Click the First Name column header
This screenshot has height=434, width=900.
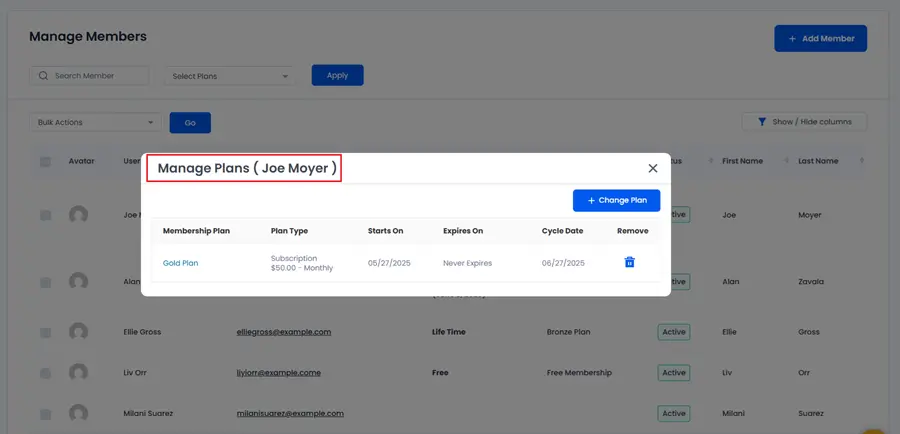(742, 161)
